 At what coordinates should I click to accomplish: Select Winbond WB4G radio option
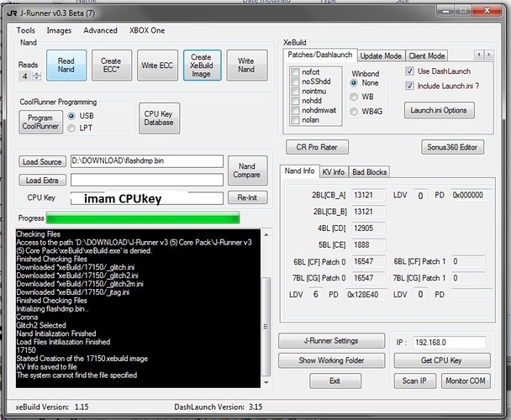(x=354, y=112)
